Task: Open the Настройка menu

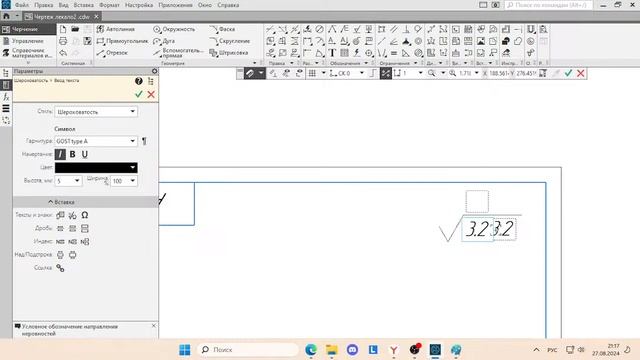Action: pyautogui.click(x=139, y=5)
